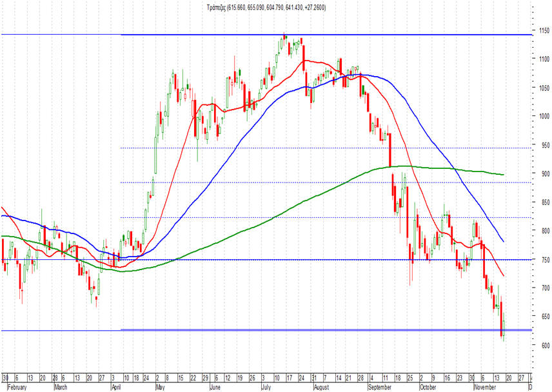Select the 850 price axis label
This screenshot has height=392, width=552.
coord(546,202)
